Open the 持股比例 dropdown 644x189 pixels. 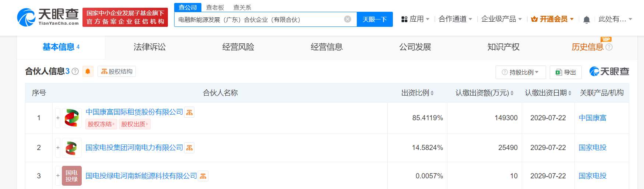(x=521, y=72)
